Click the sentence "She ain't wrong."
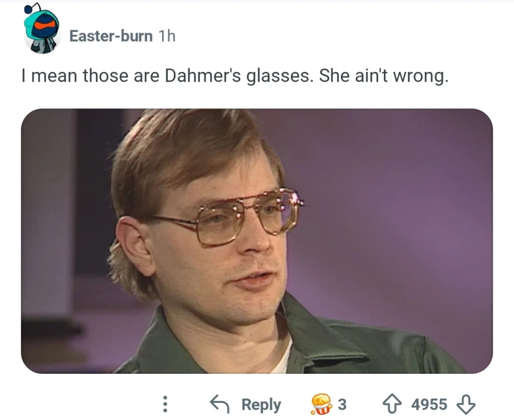The image size is (514, 420). click(x=384, y=76)
